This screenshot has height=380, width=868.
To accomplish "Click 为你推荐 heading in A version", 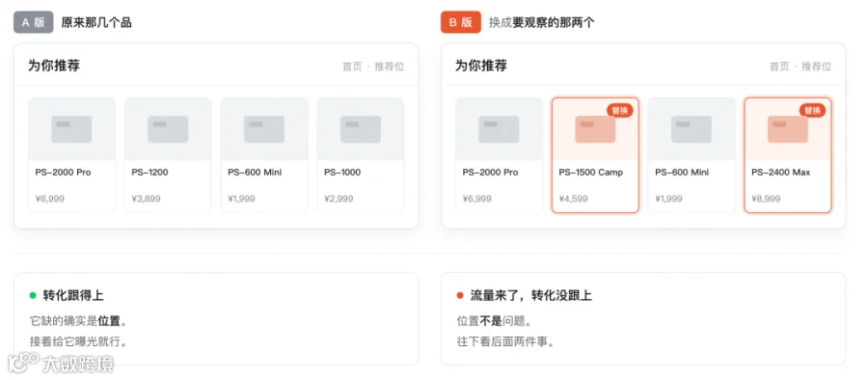I will click(54, 66).
